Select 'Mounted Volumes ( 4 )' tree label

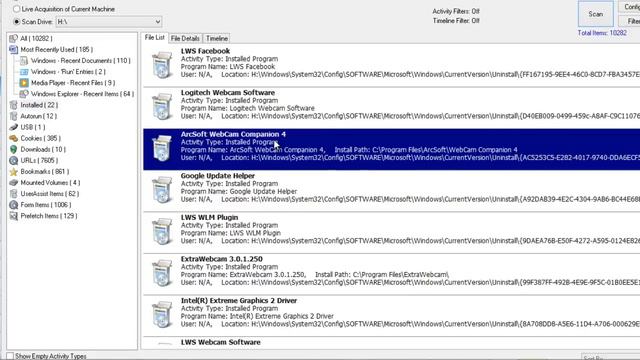coord(50,182)
